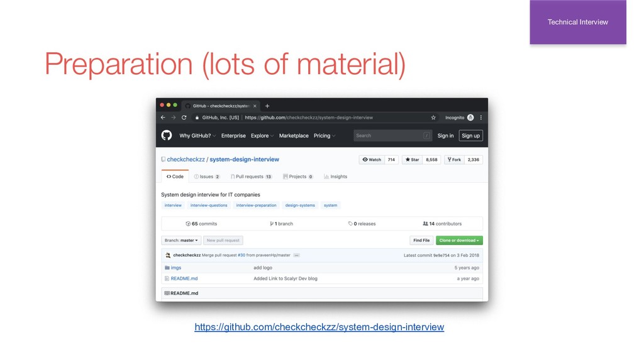Click the browser address bar URL
Screen dimensions: 644x362
pyautogui.click(x=309, y=118)
